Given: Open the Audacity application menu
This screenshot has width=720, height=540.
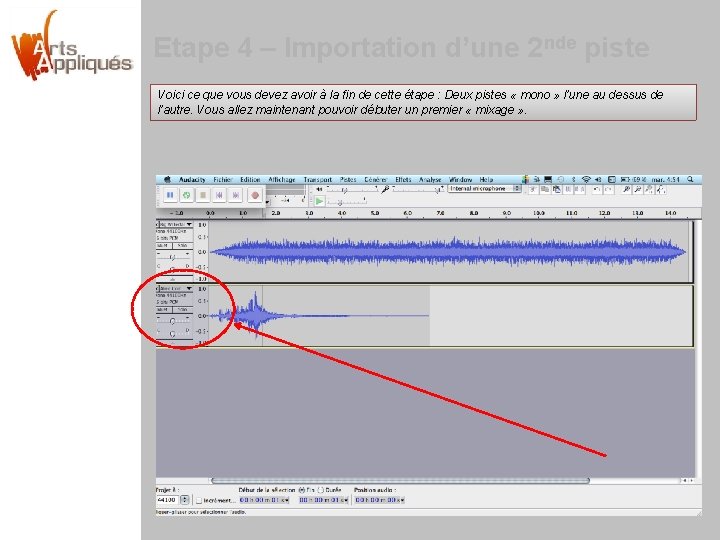Looking at the screenshot, I should pos(192,180).
